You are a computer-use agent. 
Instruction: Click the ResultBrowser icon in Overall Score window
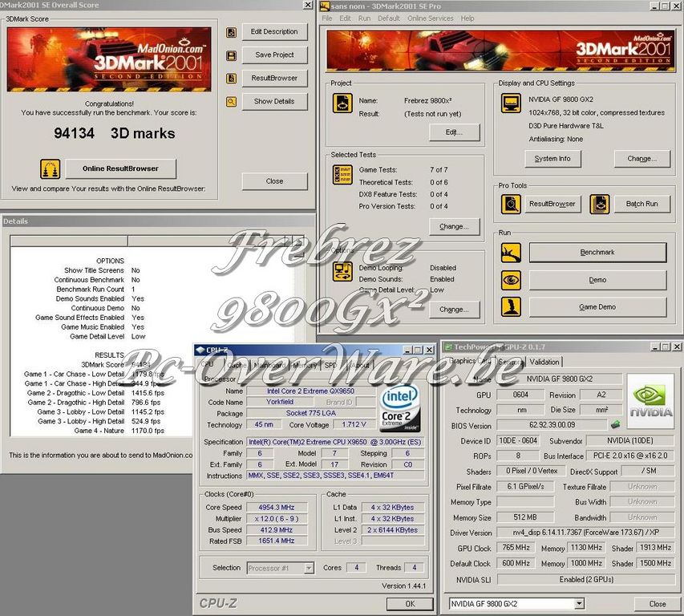click(231, 79)
